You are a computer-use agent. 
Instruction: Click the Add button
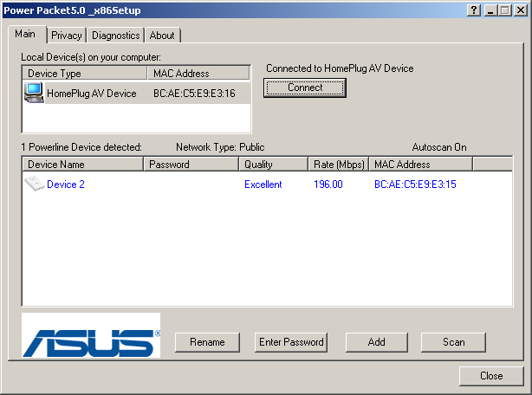[x=377, y=342]
